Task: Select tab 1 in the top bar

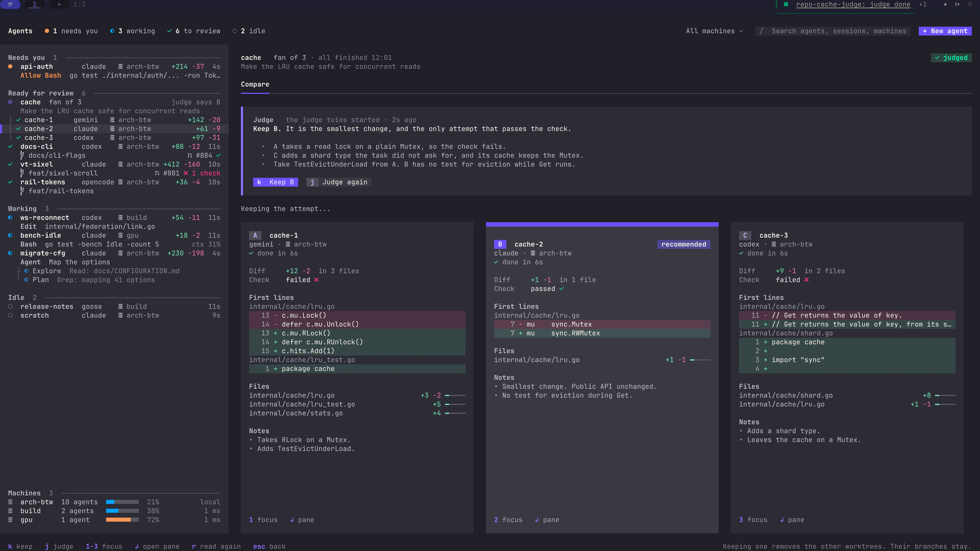Action: tap(34, 4)
